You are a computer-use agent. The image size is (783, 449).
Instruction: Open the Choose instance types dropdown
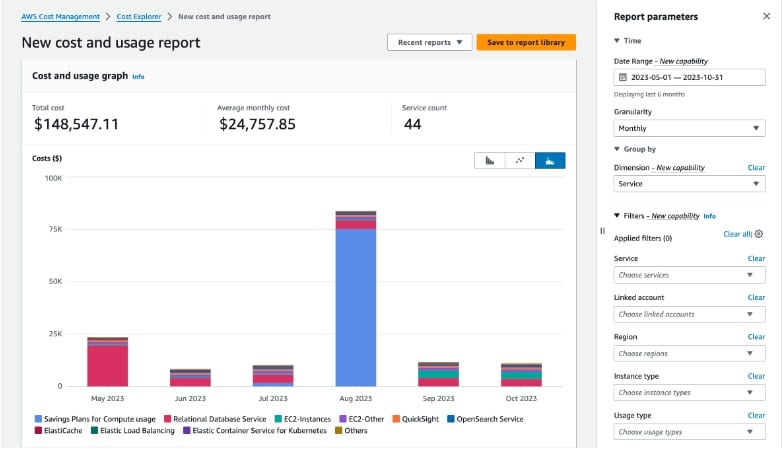point(689,393)
